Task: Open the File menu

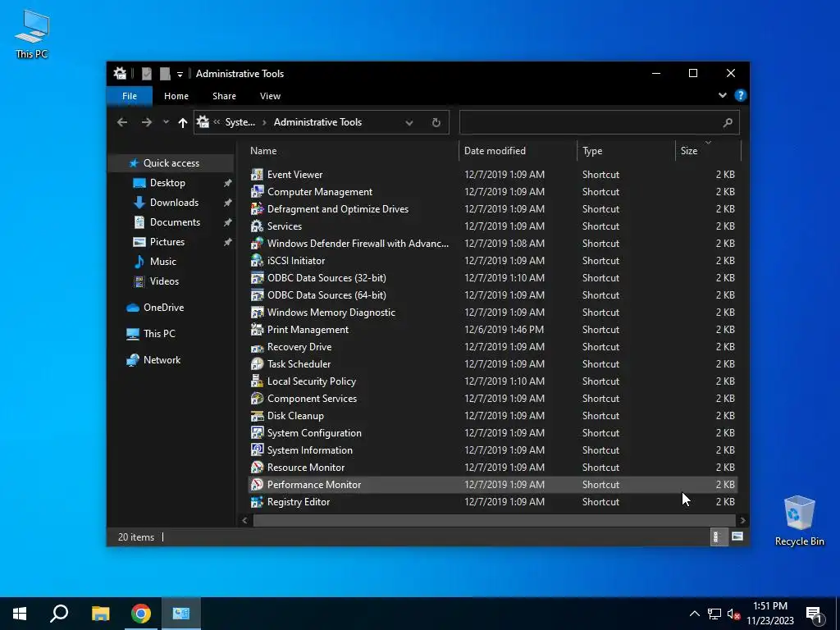Action: coord(130,96)
